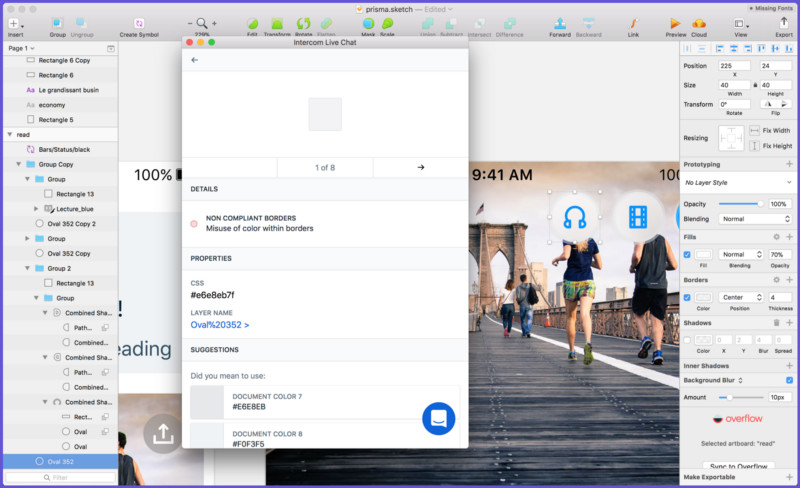Screen dimensions: 800x488
Task: Flip the layer vertically
Action: click(x=784, y=104)
